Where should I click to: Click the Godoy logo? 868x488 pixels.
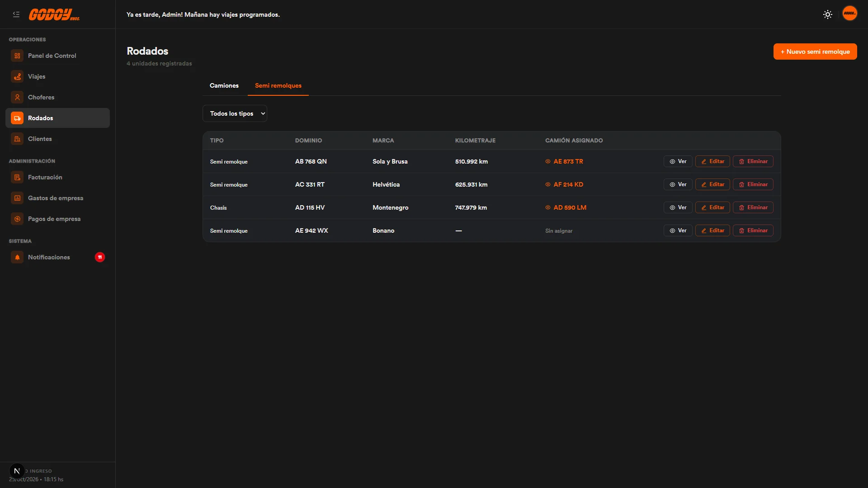point(54,15)
